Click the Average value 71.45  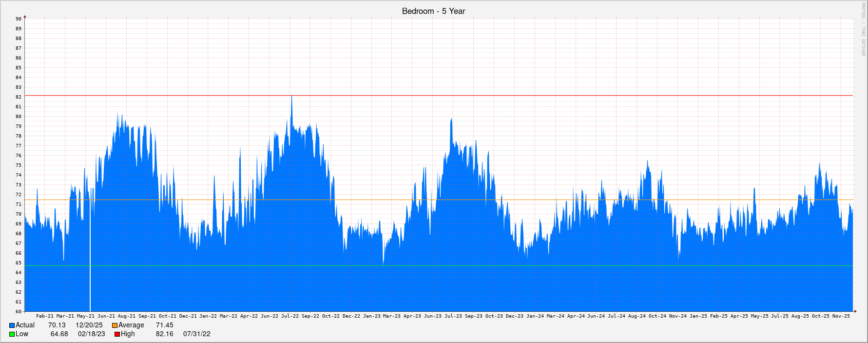click(x=164, y=325)
